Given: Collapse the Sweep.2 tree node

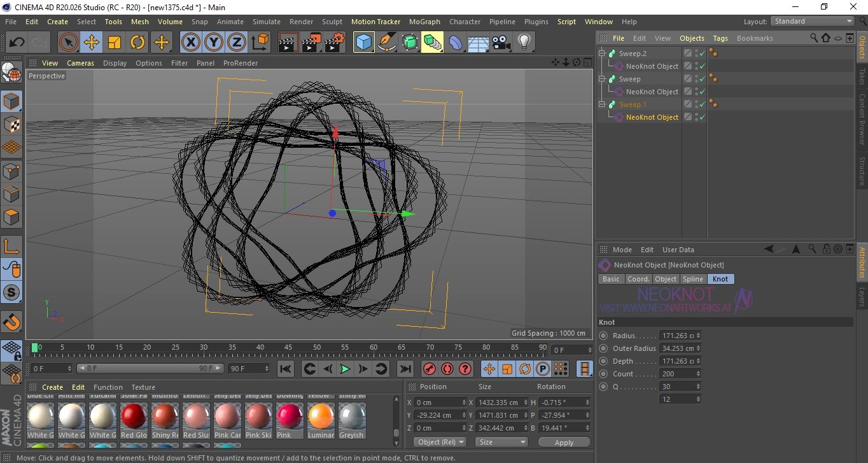Looking at the screenshot, I should [x=602, y=53].
